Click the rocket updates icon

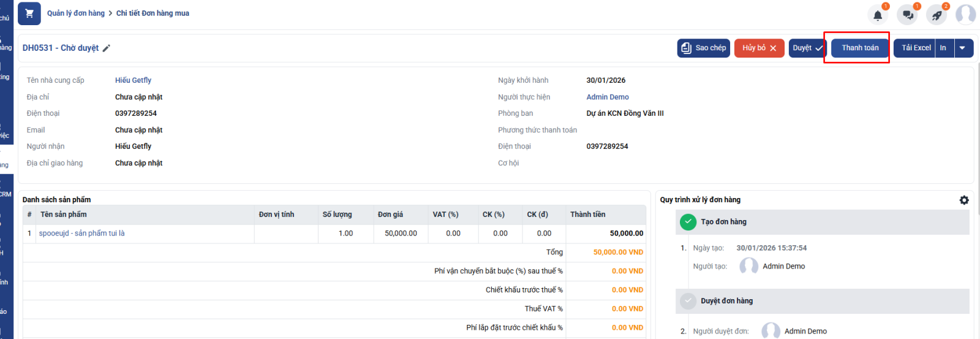[x=937, y=15]
